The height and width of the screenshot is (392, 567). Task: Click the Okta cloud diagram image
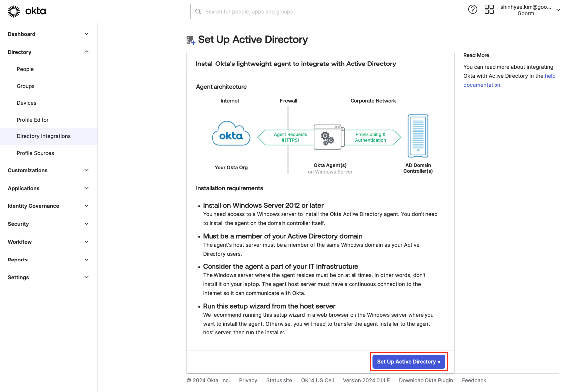(x=231, y=134)
